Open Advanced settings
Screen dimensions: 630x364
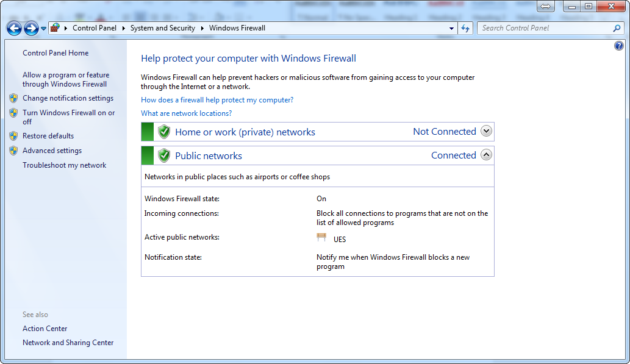point(52,151)
